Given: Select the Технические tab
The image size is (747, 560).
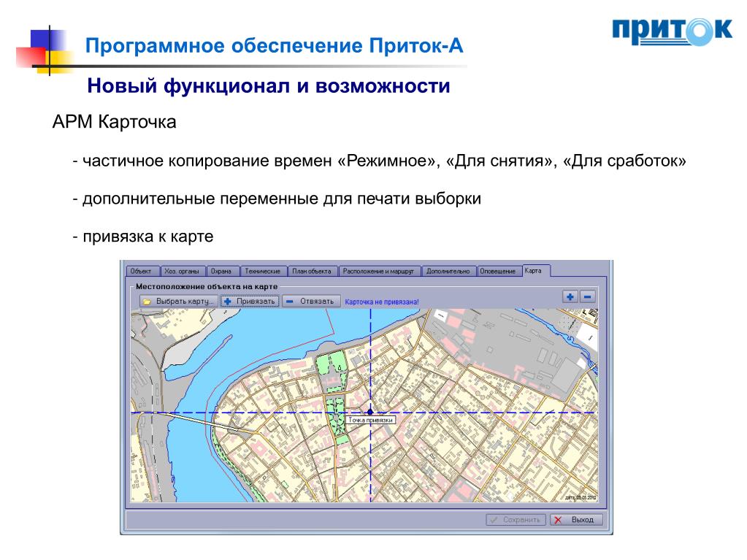Looking at the screenshot, I should click(x=263, y=272).
